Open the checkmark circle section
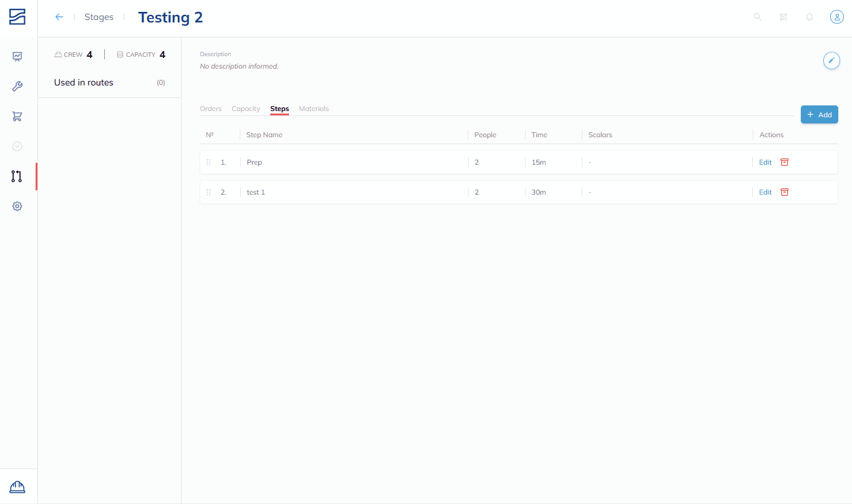The height and width of the screenshot is (504, 852). click(x=17, y=147)
